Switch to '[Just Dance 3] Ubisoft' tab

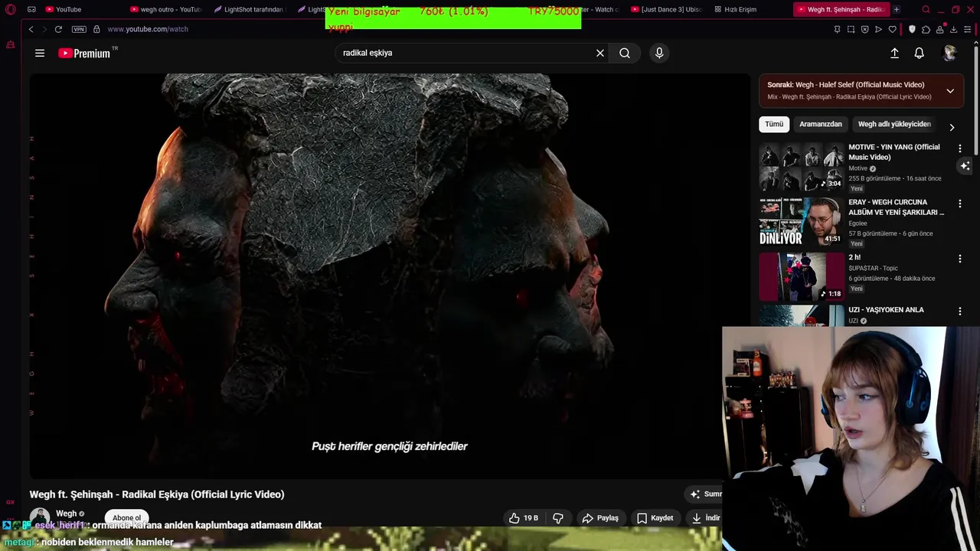coord(666,9)
